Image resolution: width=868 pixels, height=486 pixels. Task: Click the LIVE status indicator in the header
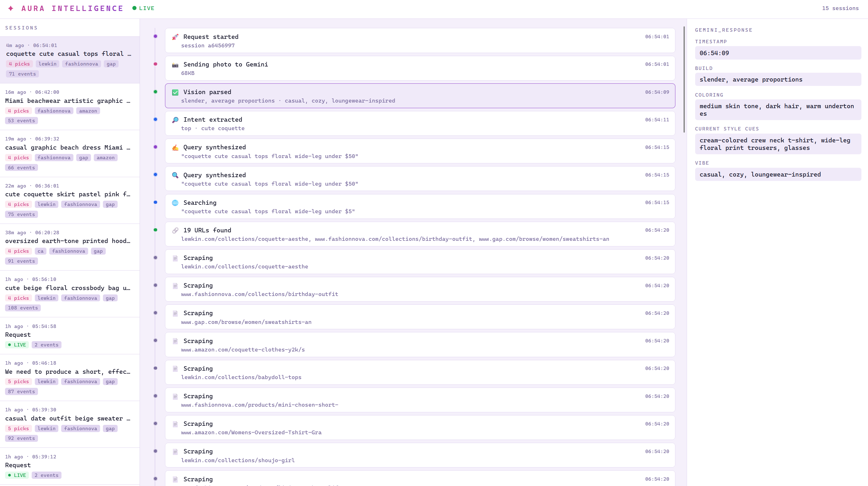[x=144, y=8]
